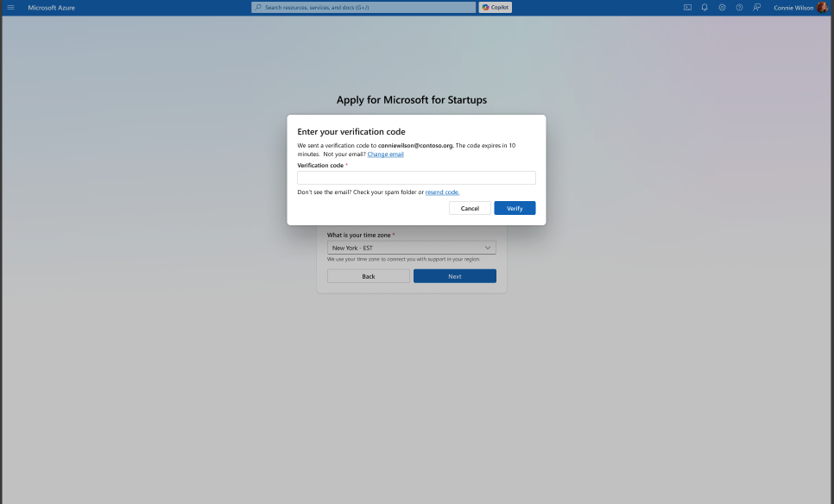Open the help question mark icon

[x=739, y=8]
